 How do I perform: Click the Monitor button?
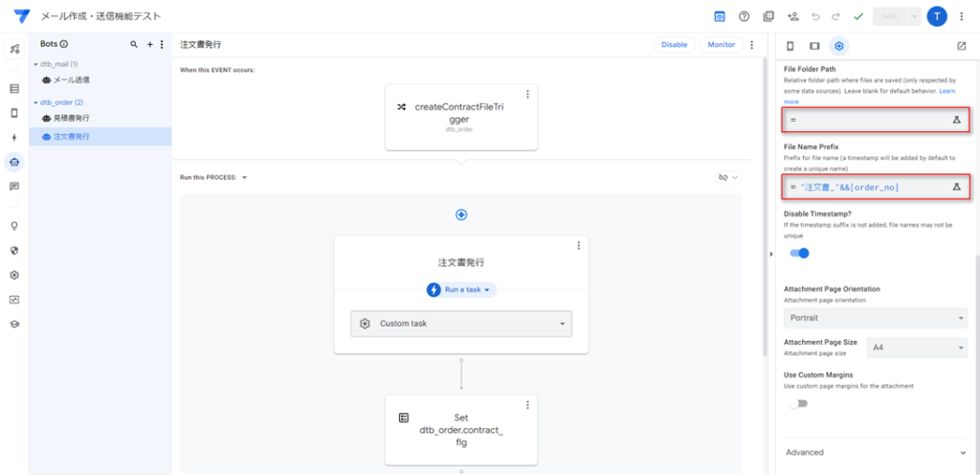click(x=722, y=45)
